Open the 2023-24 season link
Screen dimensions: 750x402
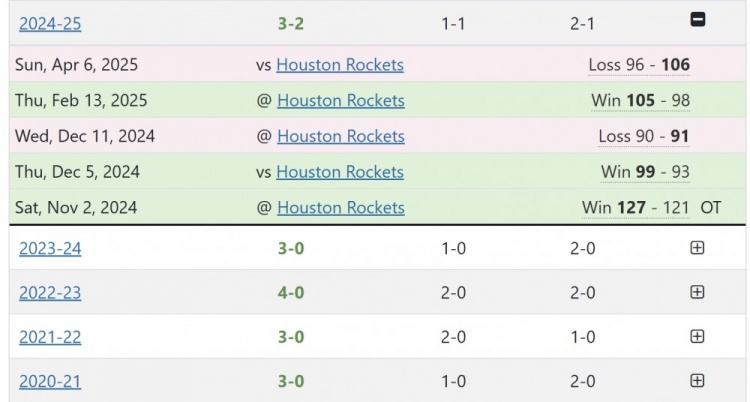click(x=50, y=248)
